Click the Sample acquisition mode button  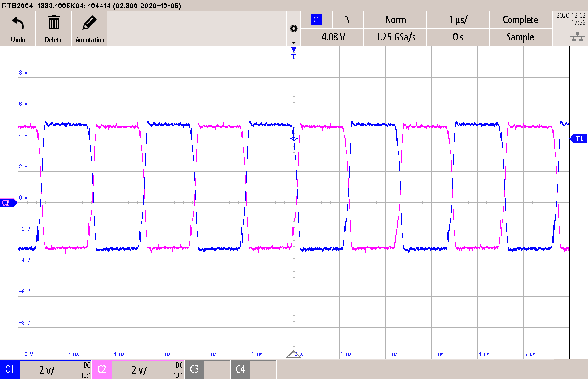(521, 37)
